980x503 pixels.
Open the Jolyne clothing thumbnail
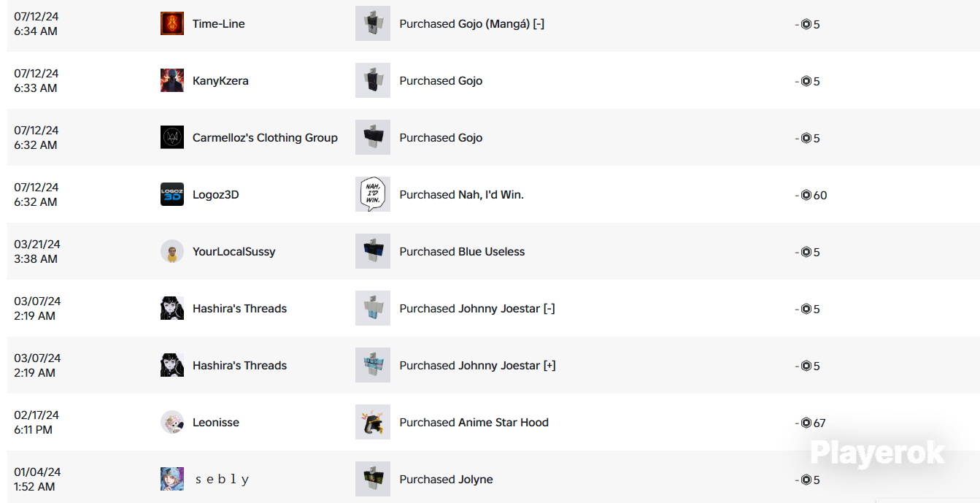point(373,479)
